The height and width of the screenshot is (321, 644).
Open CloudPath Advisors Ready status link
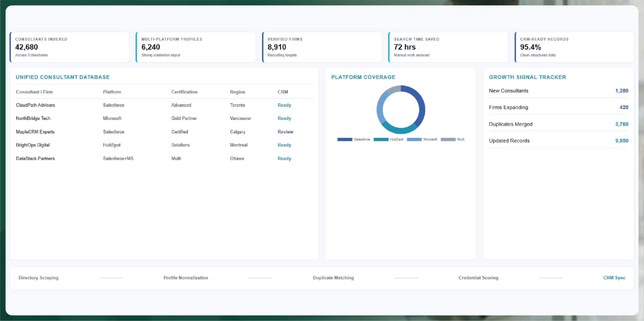[284, 105]
